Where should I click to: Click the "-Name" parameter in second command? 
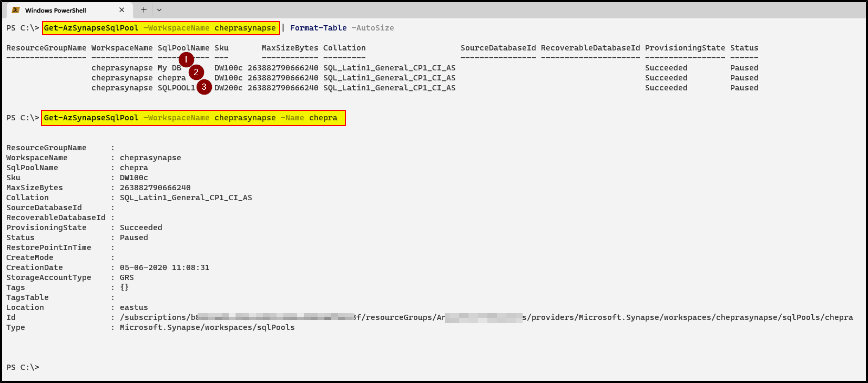[x=292, y=118]
